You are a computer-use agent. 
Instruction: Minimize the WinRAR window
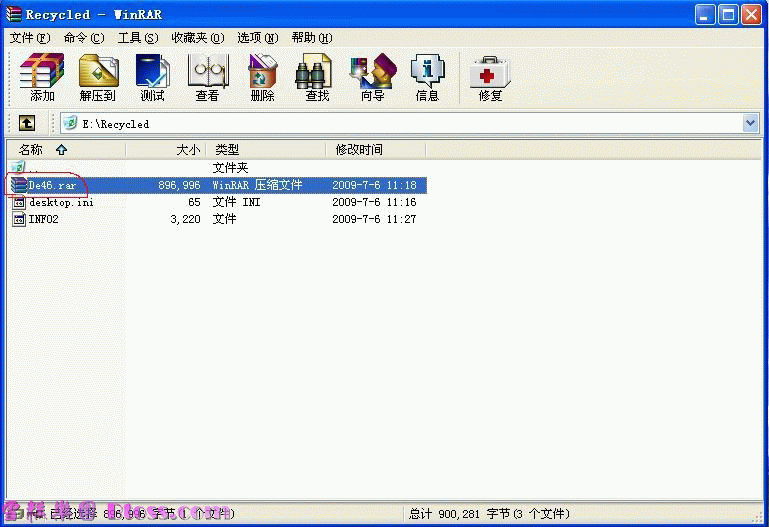point(705,15)
